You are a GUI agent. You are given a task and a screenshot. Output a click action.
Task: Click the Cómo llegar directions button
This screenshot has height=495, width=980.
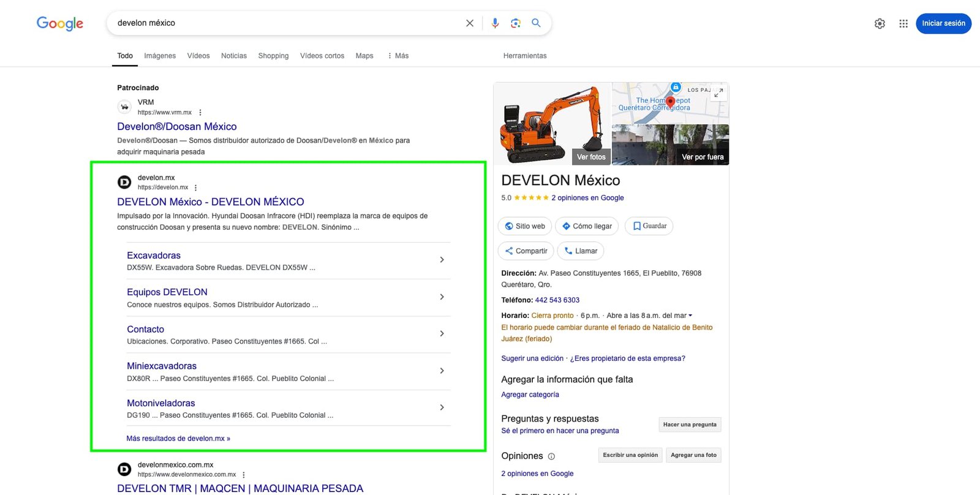(587, 226)
